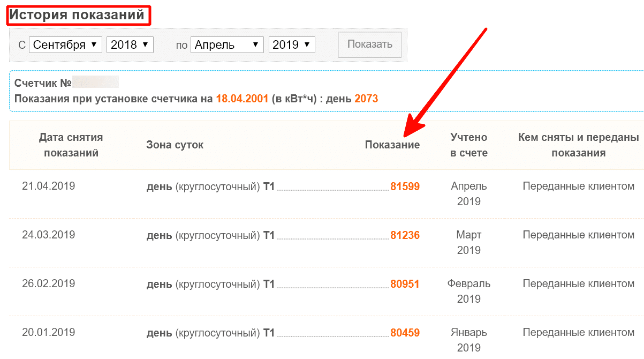Click the installation date 18.04.2001
The height and width of the screenshot is (359, 644).
click(242, 99)
